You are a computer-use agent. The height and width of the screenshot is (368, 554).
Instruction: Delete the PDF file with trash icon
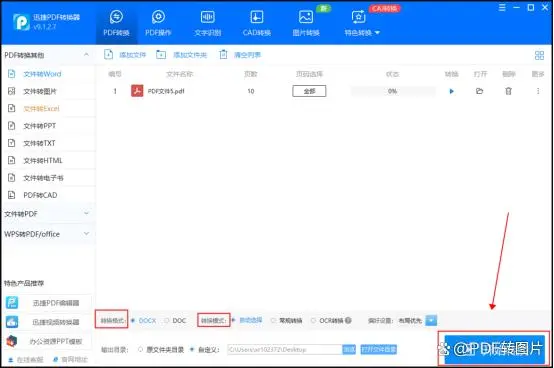coord(508,91)
